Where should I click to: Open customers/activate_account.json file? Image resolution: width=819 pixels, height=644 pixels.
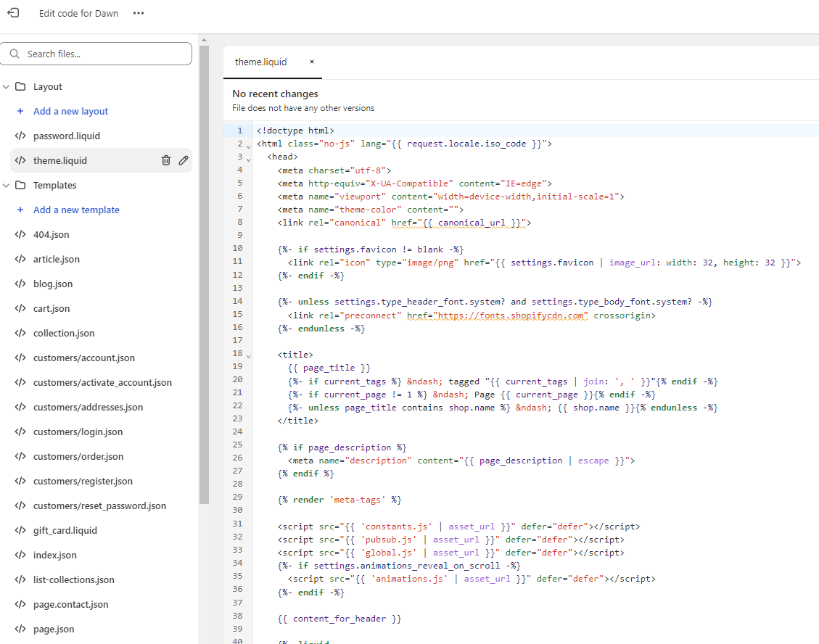click(102, 382)
